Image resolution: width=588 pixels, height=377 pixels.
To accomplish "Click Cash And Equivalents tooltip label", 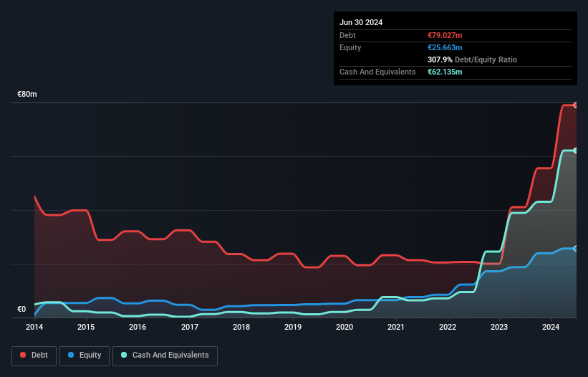I will tap(377, 72).
